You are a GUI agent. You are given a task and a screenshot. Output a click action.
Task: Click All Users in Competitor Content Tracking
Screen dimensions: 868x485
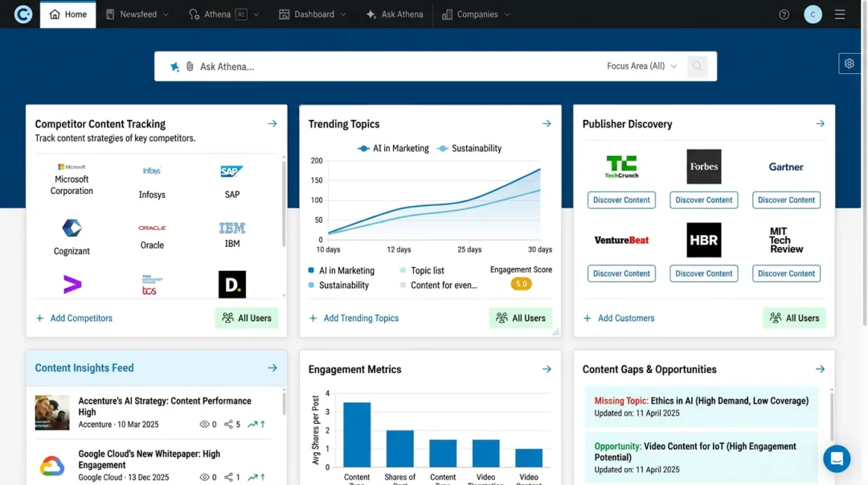247,319
